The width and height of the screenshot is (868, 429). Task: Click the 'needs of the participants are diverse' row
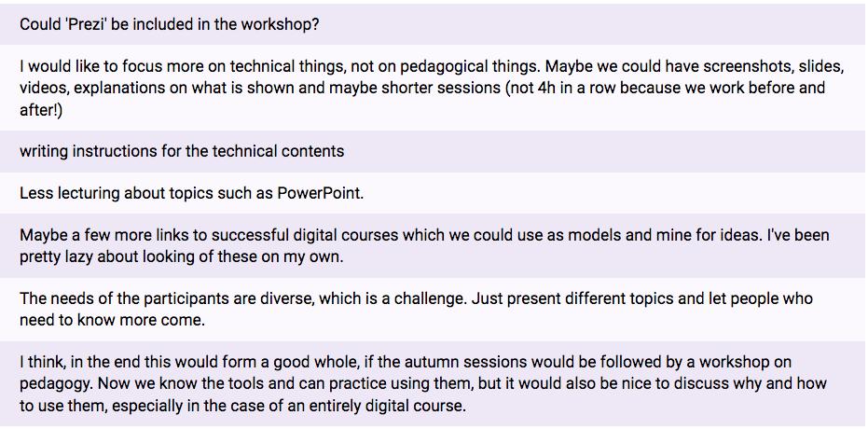coord(434,310)
